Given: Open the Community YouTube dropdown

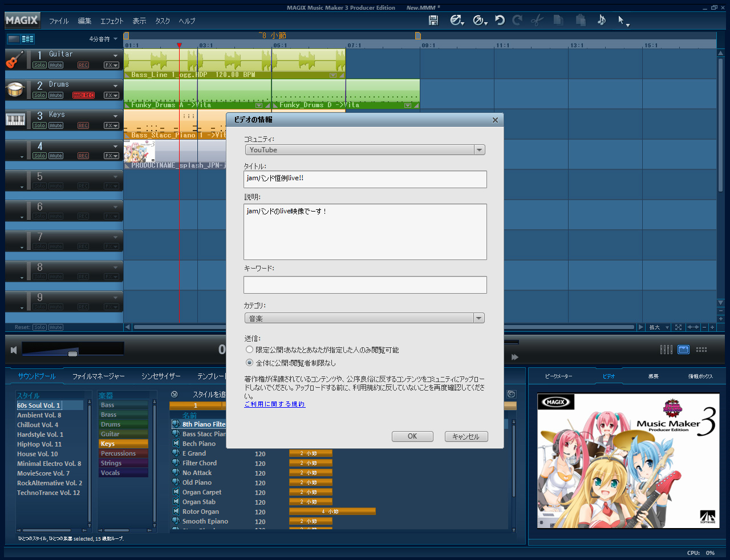Looking at the screenshot, I should [x=365, y=150].
